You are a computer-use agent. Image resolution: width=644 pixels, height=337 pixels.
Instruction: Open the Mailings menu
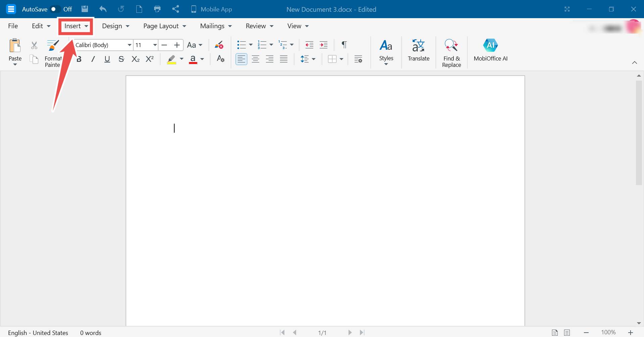[216, 26]
